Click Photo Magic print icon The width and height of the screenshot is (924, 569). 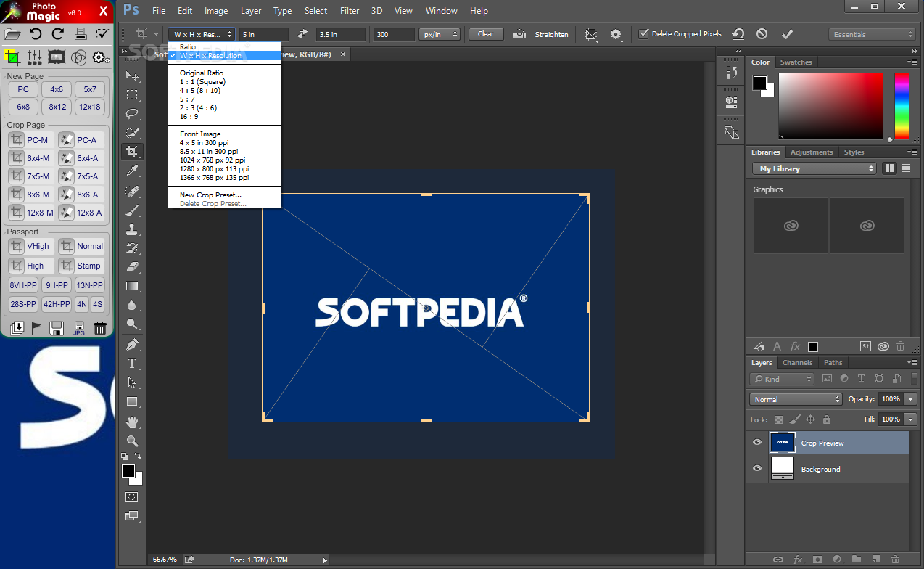81,33
